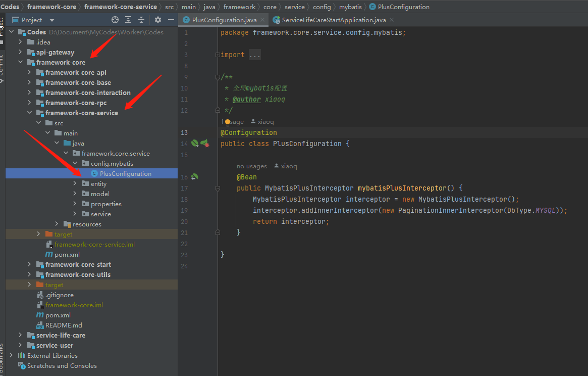Click the yellow intention light bulb
588x376 pixels.
click(228, 122)
